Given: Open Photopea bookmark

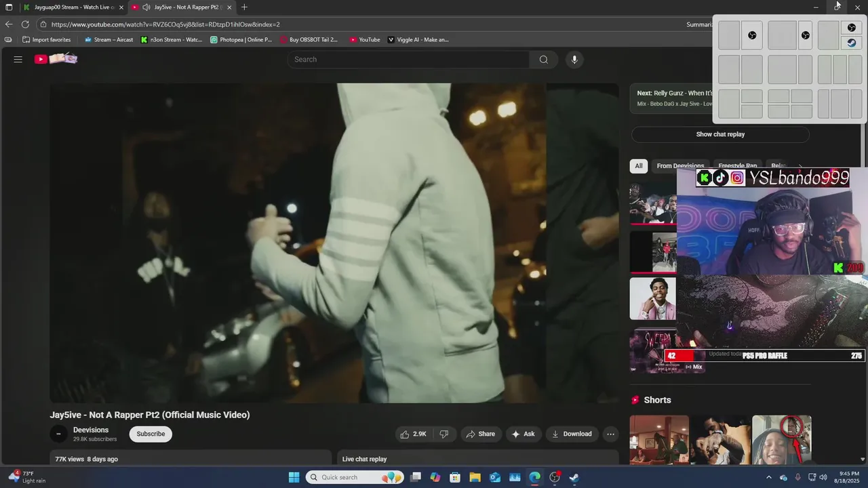Looking at the screenshot, I should 241,40.
